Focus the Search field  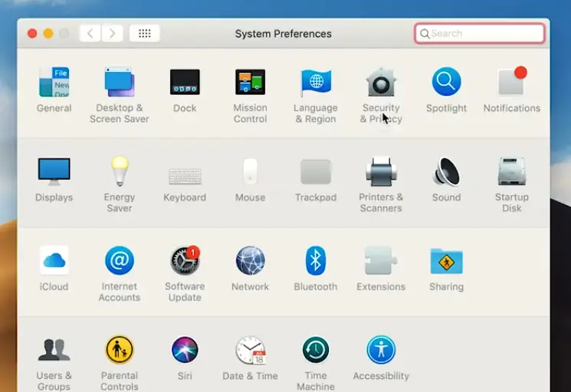tap(480, 34)
